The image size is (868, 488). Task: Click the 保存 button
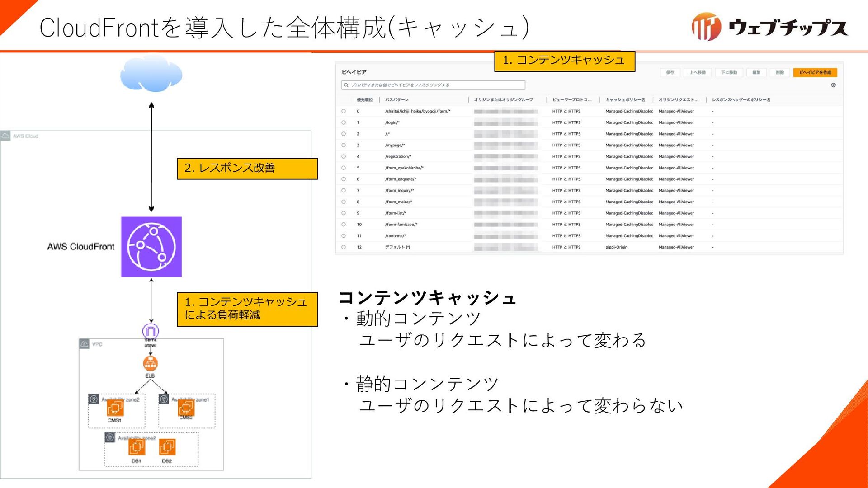[670, 72]
